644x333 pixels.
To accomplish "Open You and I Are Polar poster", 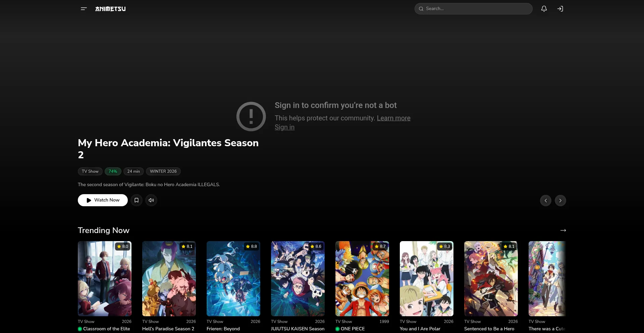I will (427, 279).
